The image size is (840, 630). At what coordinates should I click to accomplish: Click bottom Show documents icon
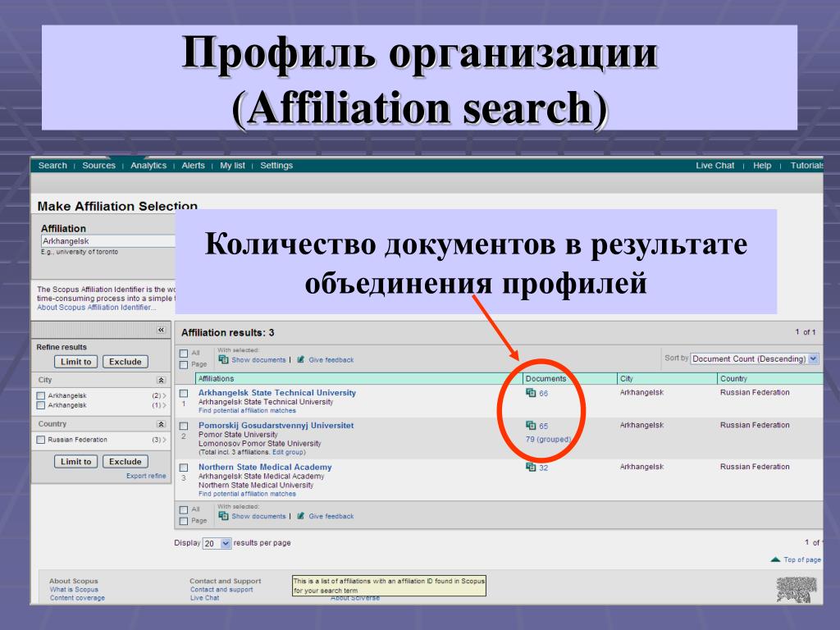[x=223, y=516]
